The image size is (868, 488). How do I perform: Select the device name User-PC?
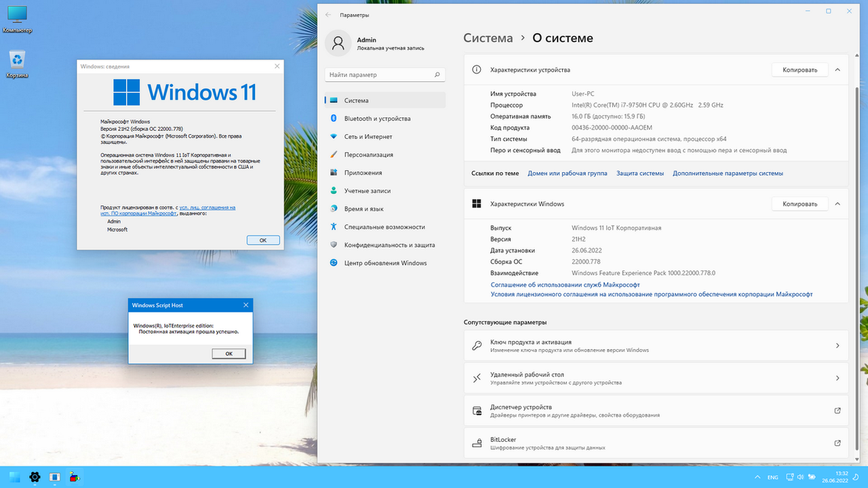(583, 94)
